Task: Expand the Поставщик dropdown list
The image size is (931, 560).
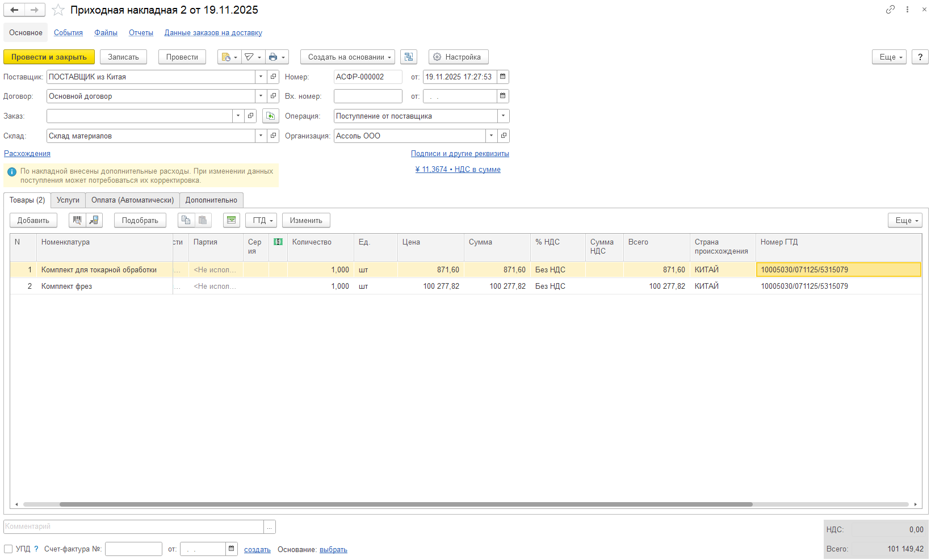Action: (261, 77)
